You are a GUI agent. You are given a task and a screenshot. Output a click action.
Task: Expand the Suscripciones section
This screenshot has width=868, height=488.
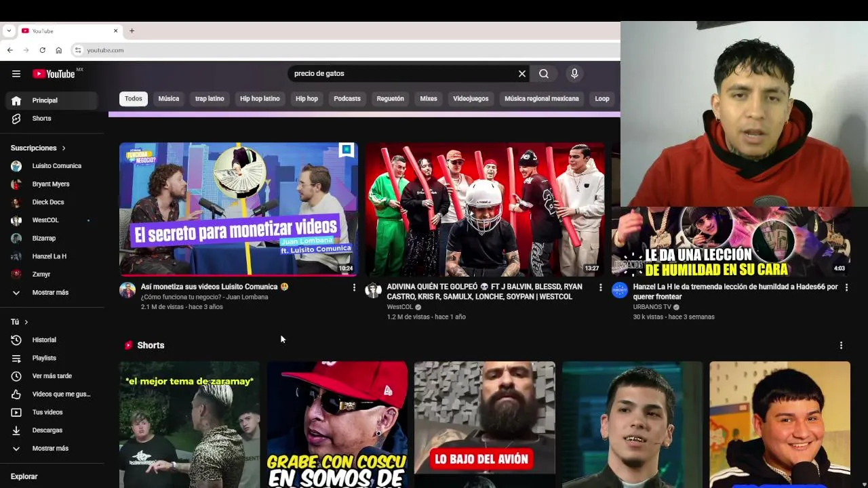pyautogui.click(x=38, y=148)
